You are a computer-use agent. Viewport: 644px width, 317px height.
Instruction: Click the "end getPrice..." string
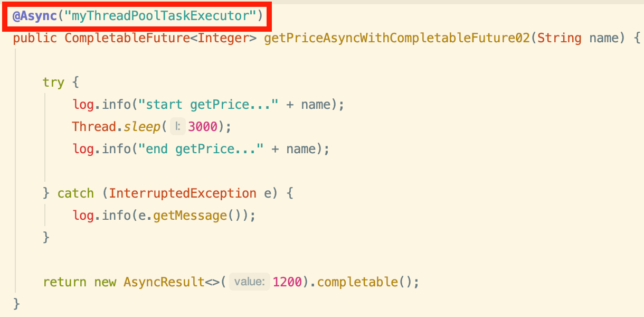tap(201, 149)
